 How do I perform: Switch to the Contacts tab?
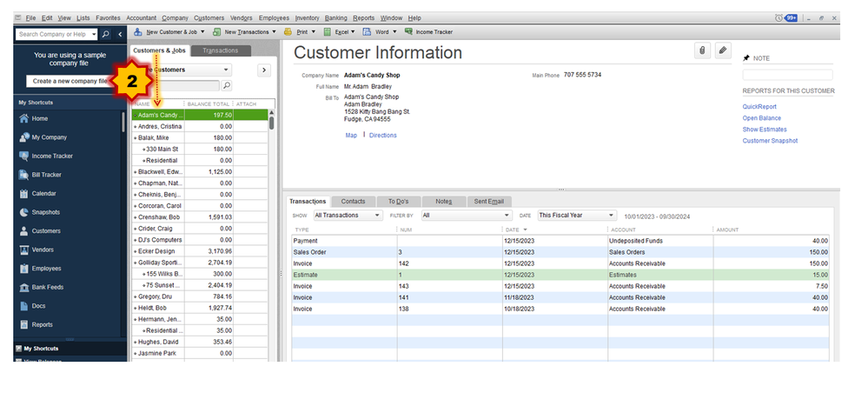[x=353, y=202]
